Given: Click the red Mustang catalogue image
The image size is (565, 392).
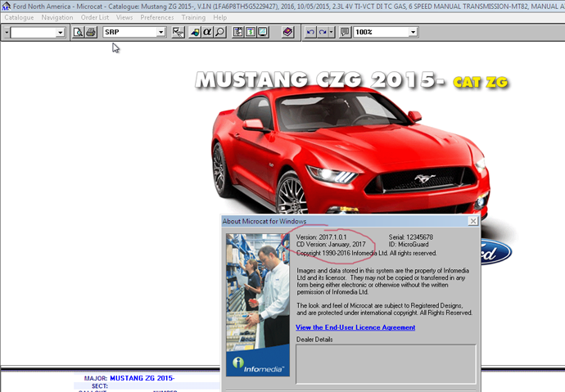Looking at the screenshot, I should [x=350, y=151].
